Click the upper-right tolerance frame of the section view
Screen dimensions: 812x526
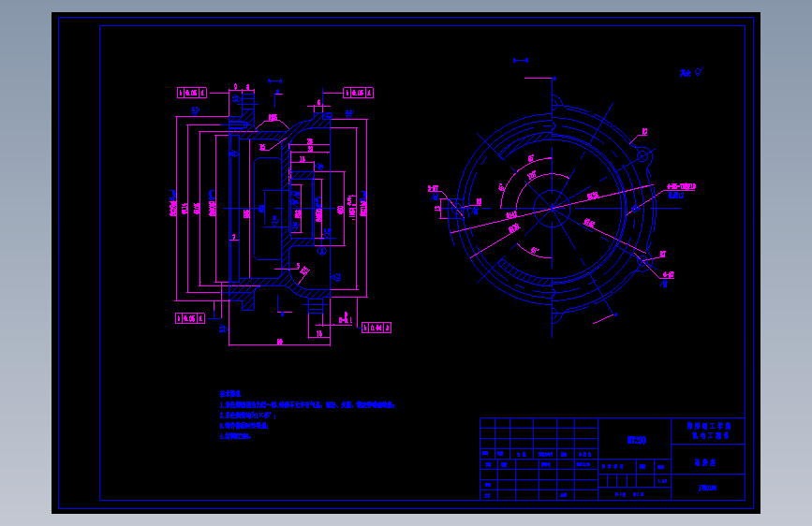point(359,93)
